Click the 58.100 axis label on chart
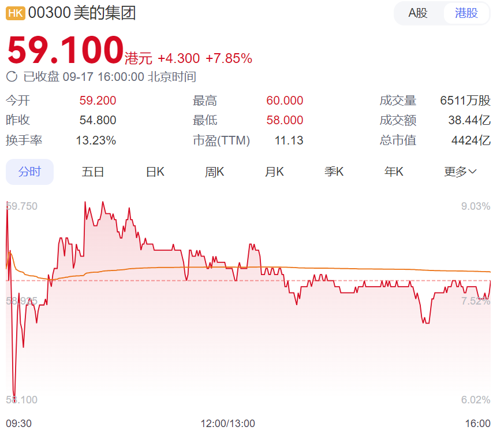 click(x=22, y=400)
